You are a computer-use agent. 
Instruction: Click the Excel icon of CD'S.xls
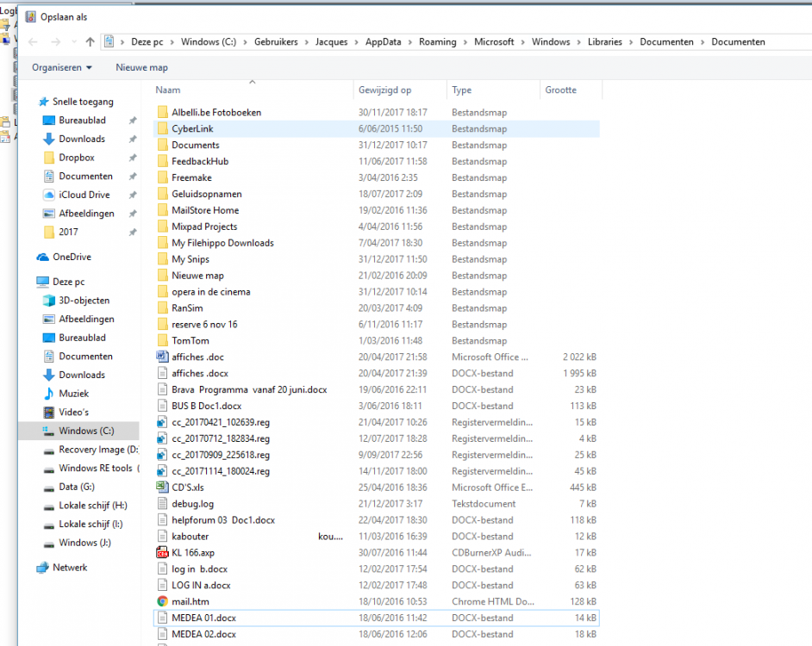point(163,488)
